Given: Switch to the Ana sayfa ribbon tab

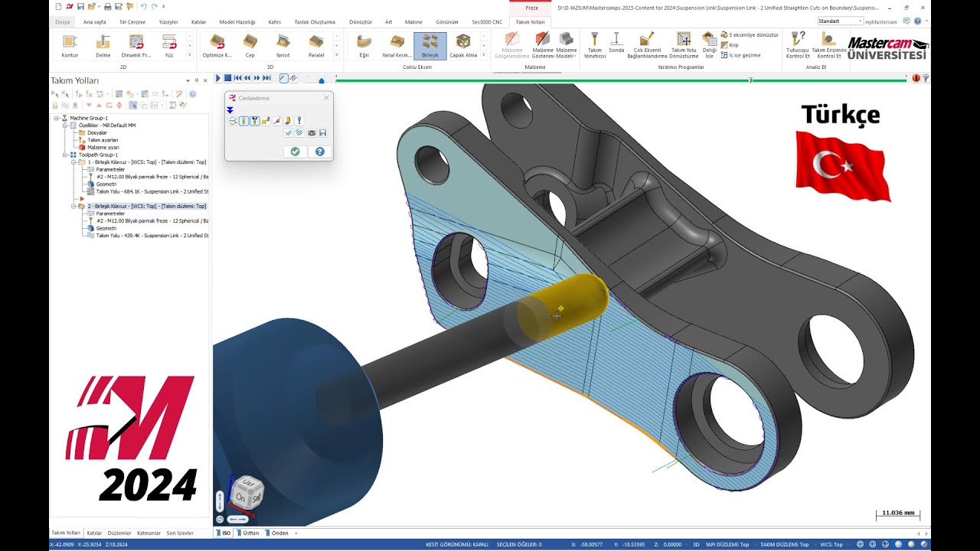Looking at the screenshot, I should click(94, 22).
